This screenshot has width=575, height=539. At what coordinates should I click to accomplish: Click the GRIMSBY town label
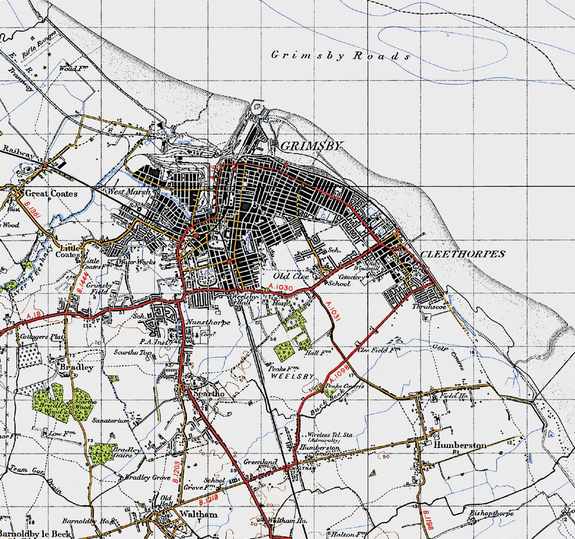point(312,146)
